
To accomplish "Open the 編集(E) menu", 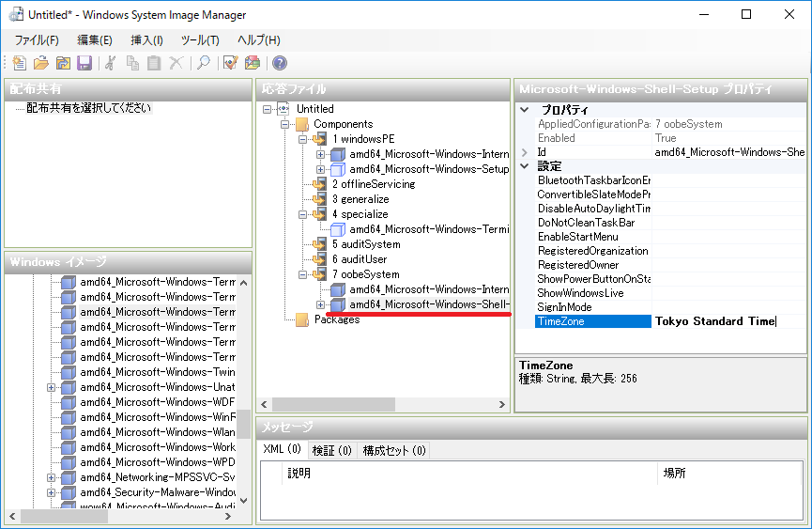I will (94, 40).
